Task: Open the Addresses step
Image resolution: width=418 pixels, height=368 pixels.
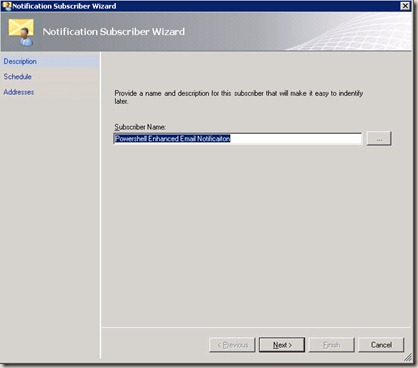Action: (x=19, y=92)
